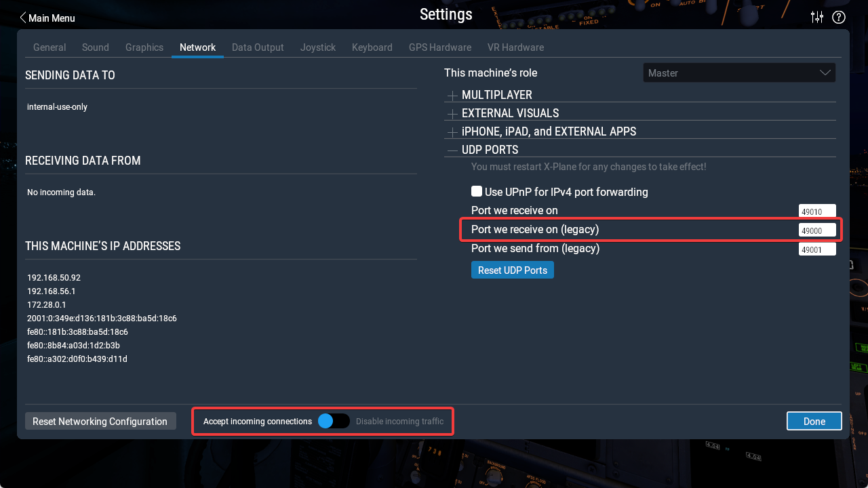The width and height of the screenshot is (868, 488).
Task: Switch to the Sound tab
Action: [95, 47]
